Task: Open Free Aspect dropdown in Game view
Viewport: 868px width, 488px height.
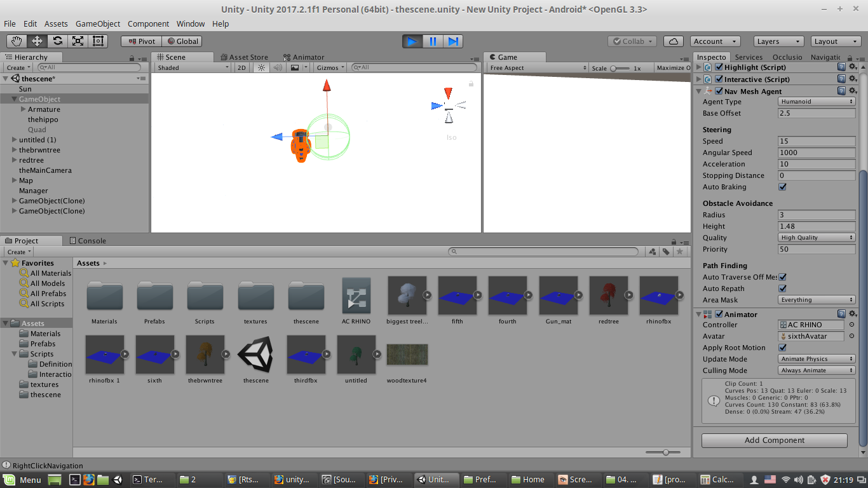Action: point(538,67)
